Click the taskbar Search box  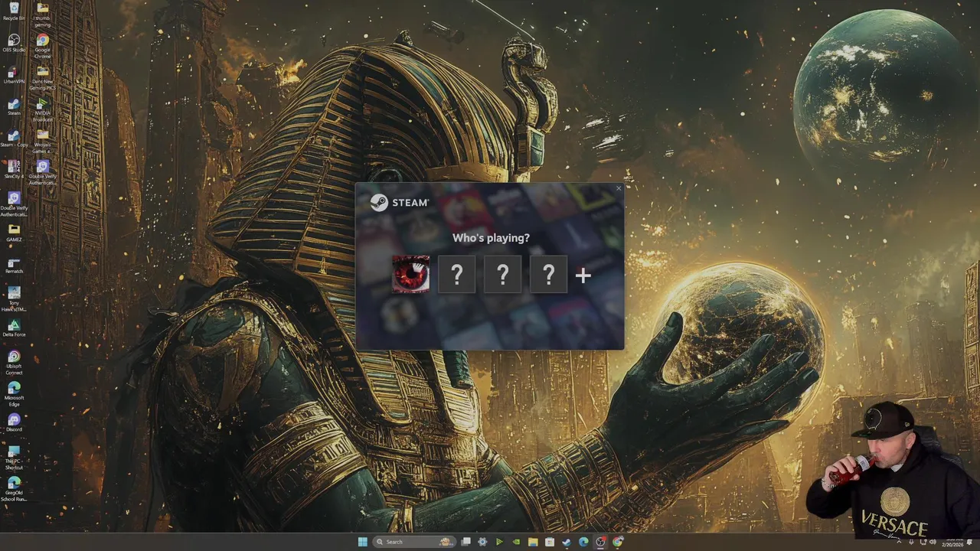413,542
